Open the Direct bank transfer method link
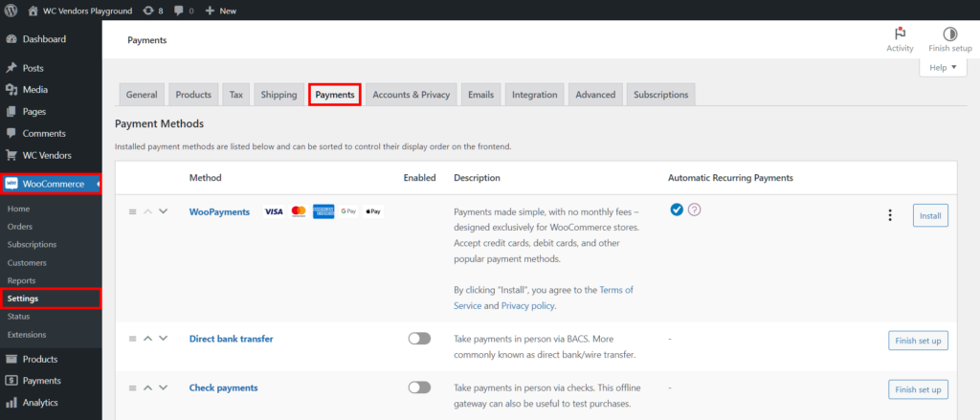This screenshot has height=420, width=980. click(232, 339)
